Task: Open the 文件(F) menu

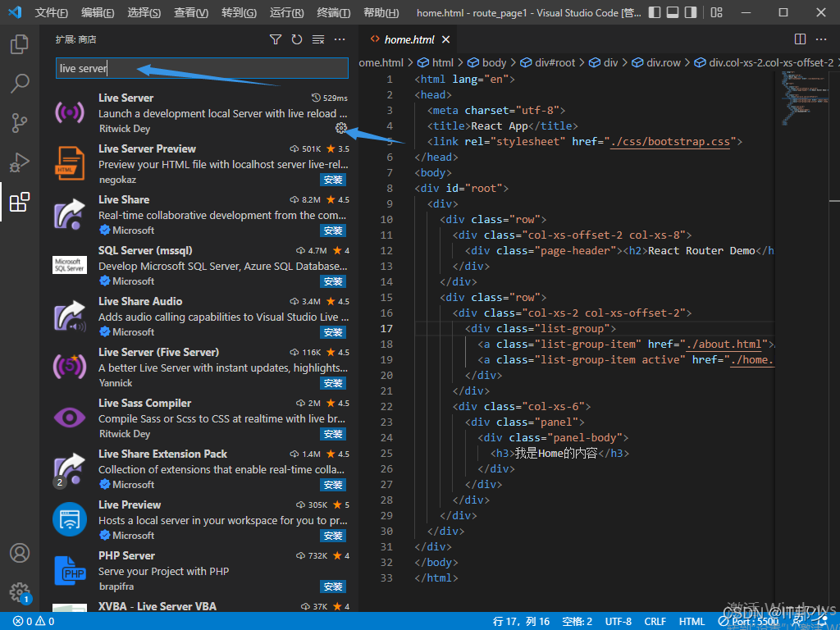Action: (52, 12)
